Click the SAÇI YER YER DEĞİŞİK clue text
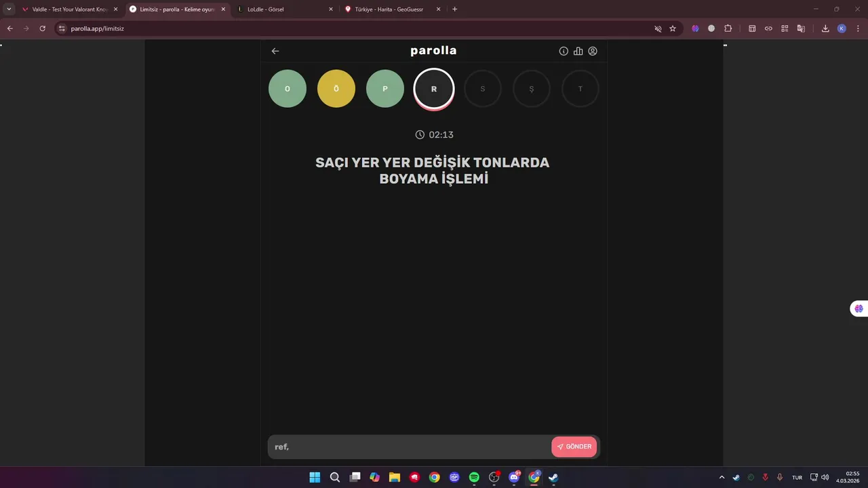Viewport: 868px width, 488px height. (434, 171)
